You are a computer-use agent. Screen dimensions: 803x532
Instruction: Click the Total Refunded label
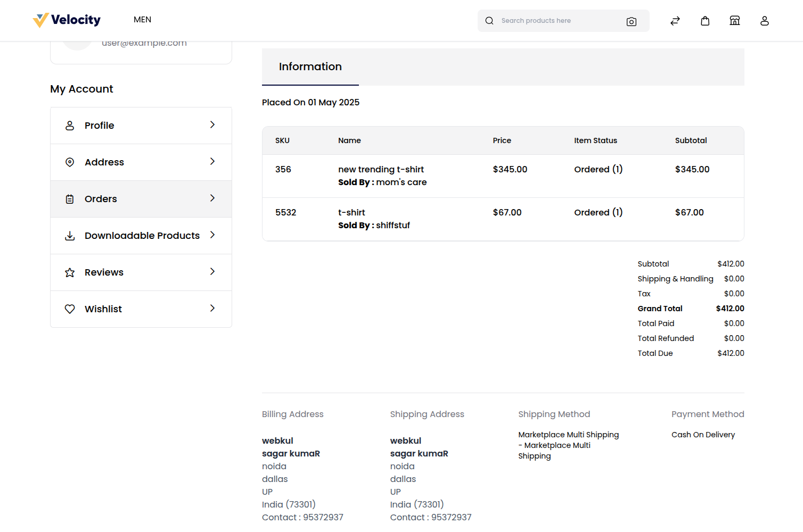pyautogui.click(x=666, y=338)
